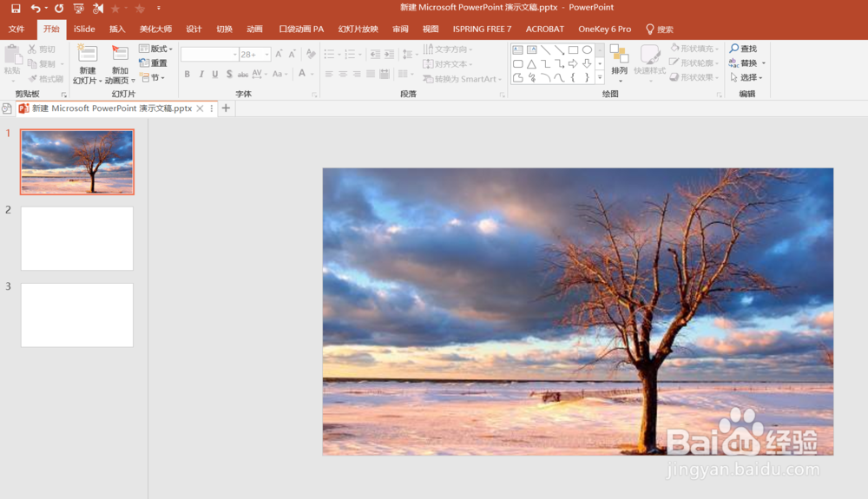Screen dimensions: 868x499
Task: Pick the triangle shape from drawing gallery
Action: [531, 64]
